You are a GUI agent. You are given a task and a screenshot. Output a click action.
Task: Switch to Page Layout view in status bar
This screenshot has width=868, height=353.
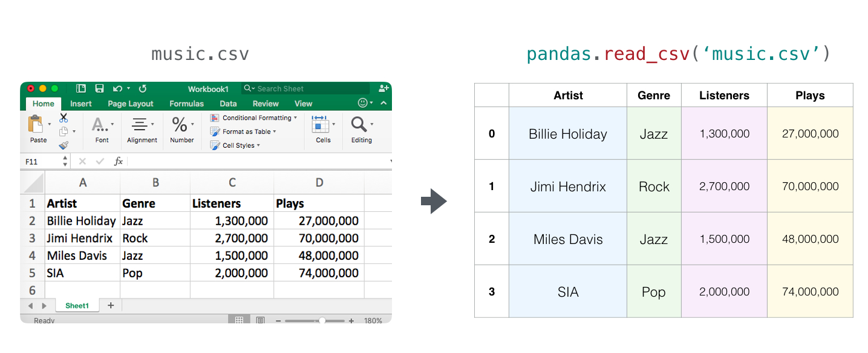tap(260, 320)
